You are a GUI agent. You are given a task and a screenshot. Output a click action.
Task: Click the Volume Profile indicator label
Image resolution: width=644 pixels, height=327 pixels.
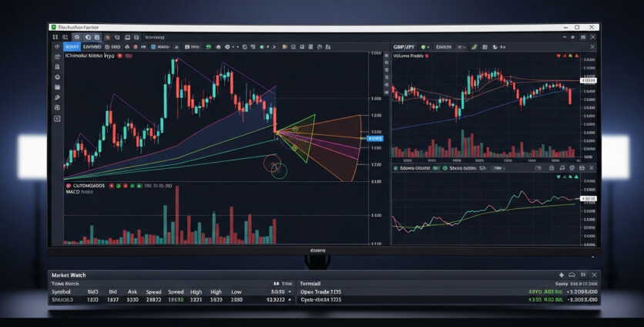click(408, 56)
